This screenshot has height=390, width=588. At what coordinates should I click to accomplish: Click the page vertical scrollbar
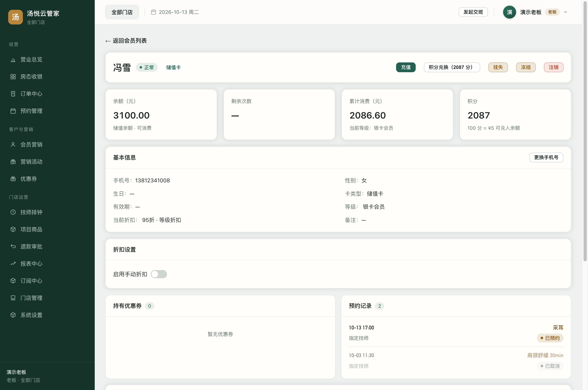pyautogui.click(x=585, y=131)
